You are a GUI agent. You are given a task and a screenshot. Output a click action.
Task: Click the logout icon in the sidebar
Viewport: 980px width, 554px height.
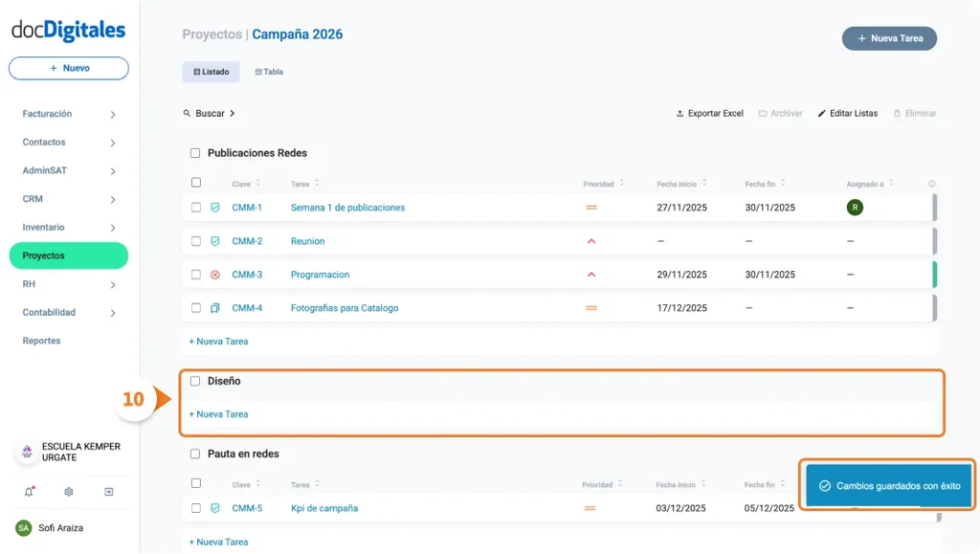click(x=108, y=491)
